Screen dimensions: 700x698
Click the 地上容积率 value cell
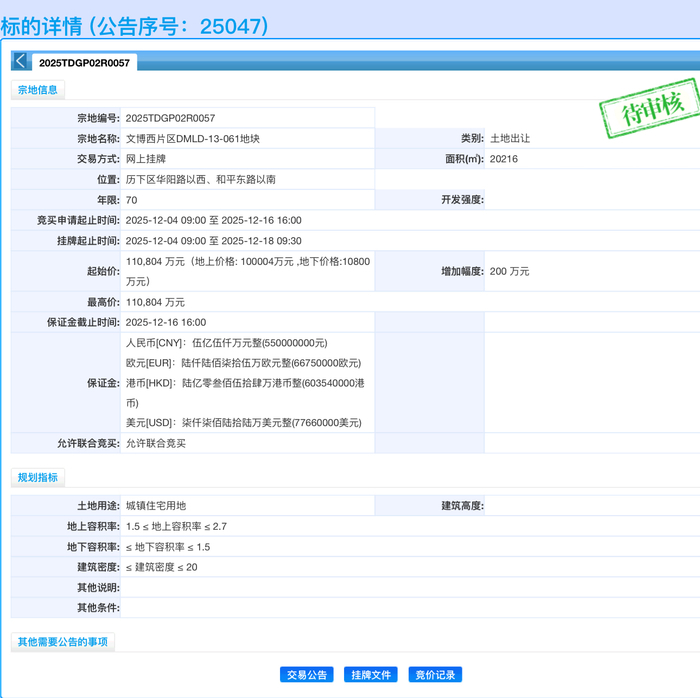click(x=176, y=527)
